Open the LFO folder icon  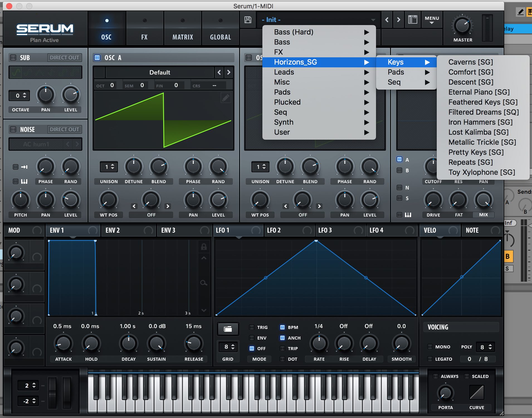228,329
